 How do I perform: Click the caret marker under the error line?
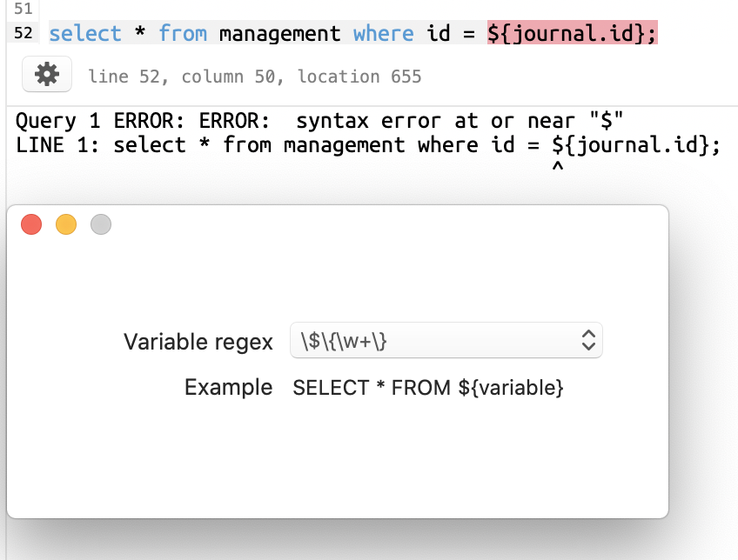pyautogui.click(x=558, y=164)
